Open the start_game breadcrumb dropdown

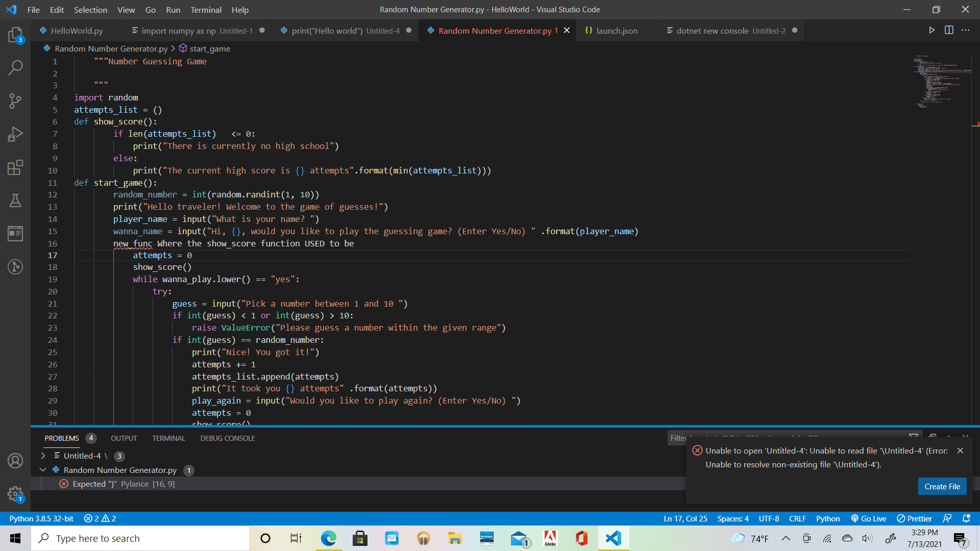point(209,48)
